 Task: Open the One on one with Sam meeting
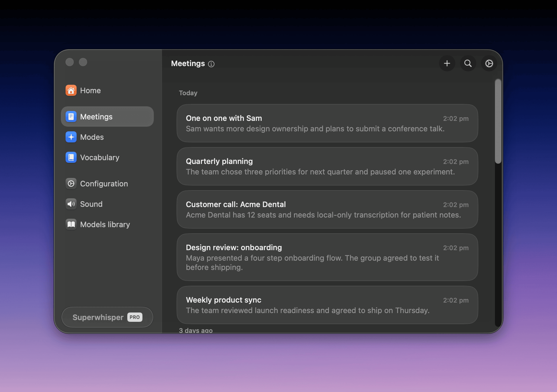tap(327, 123)
